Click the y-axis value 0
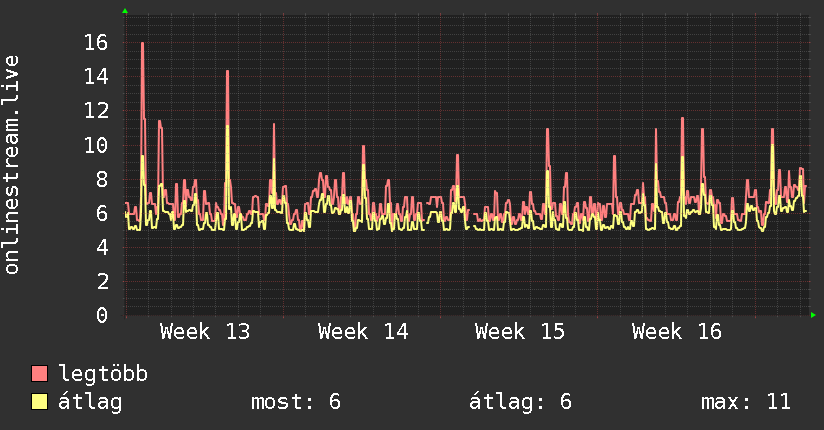This screenshot has height=430, width=824. (102, 315)
